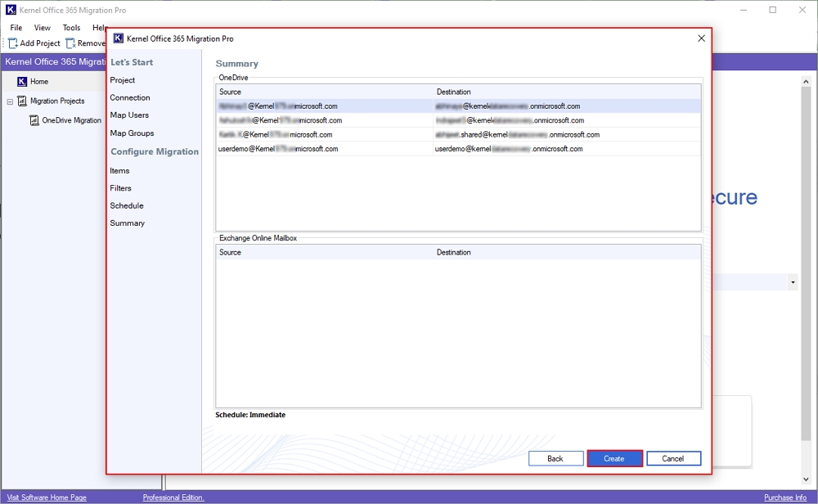This screenshot has height=504, width=818.
Task: Click the Remove project toolbar icon
Action: point(70,43)
